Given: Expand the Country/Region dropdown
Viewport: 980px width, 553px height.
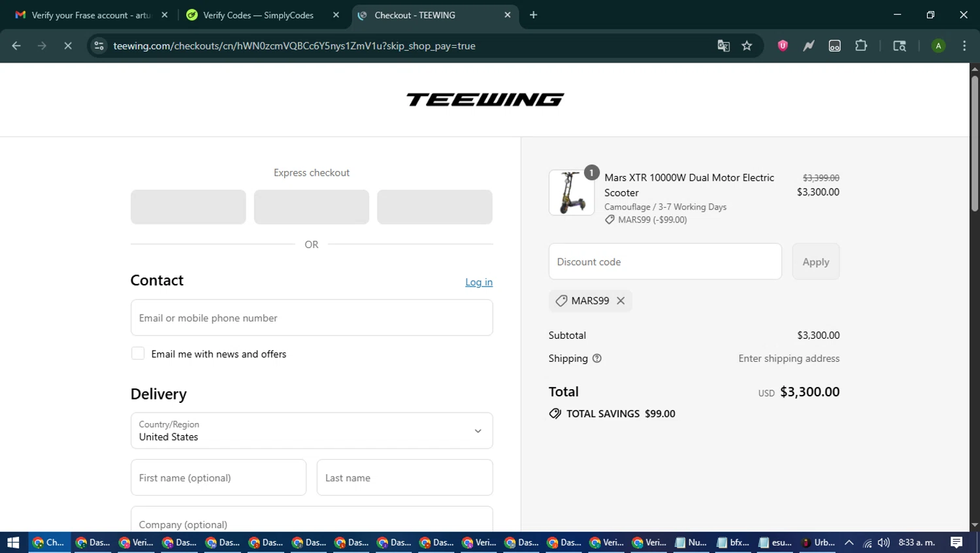Looking at the screenshot, I should (312, 431).
